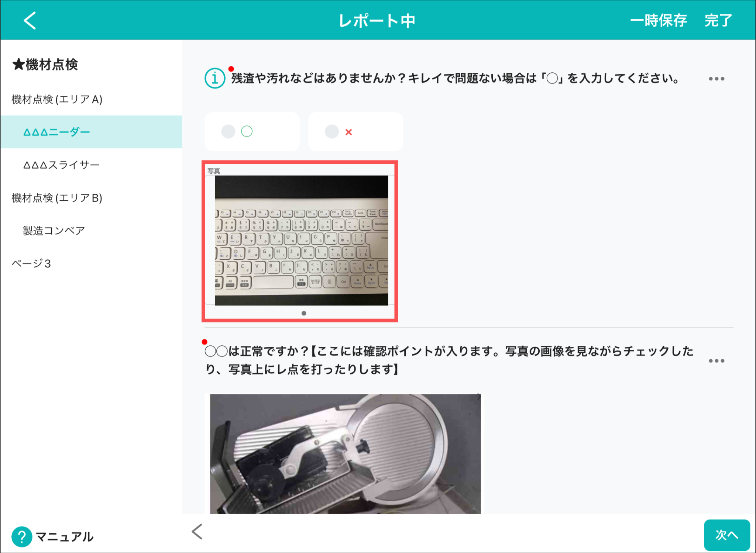Click the マニュアル help question mark icon
Image resolution: width=756 pixels, height=553 pixels.
tap(22, 536)
